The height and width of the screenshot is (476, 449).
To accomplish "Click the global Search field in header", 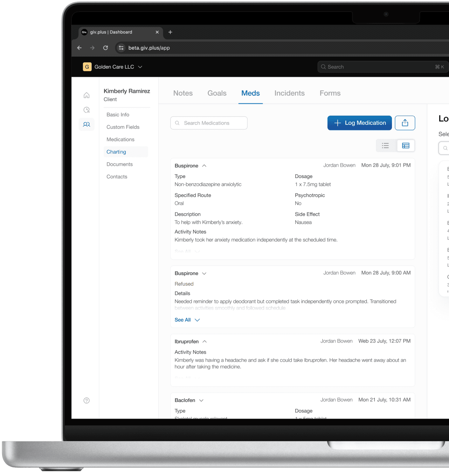I will (x=383, y=67).
